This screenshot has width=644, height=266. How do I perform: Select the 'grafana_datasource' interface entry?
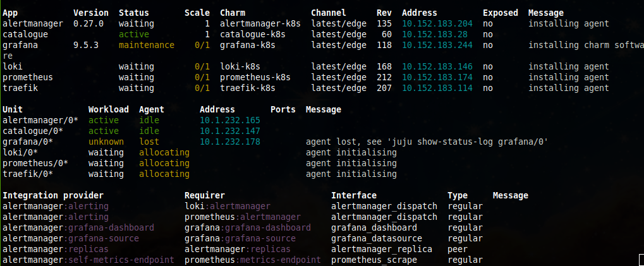(x=377, y=238)
